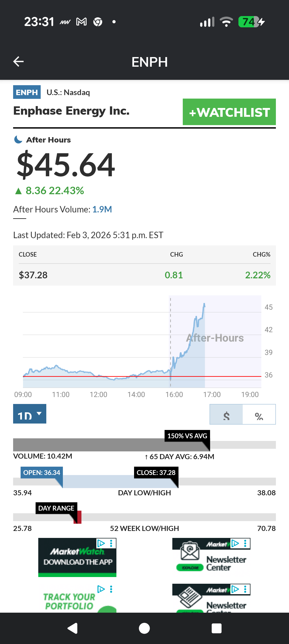Tap the back arrow in header
This screenshot has height=644, width=289.
pos(18,62)
